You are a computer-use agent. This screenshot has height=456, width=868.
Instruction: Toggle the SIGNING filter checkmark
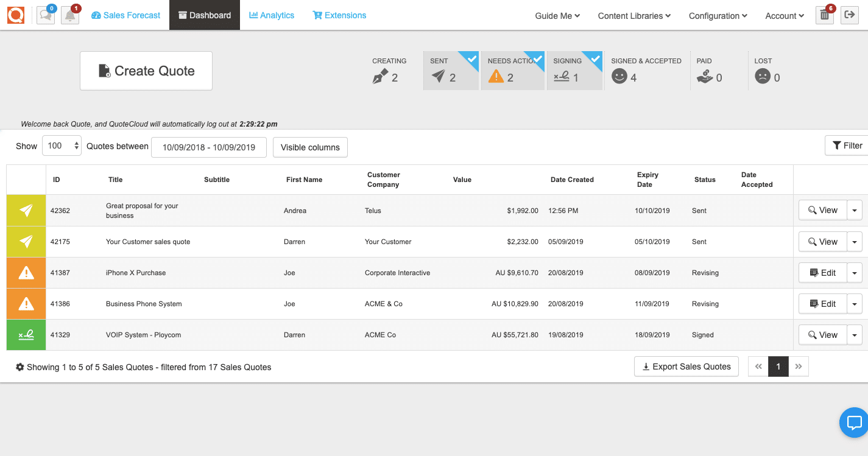click(x=595, y=58)
